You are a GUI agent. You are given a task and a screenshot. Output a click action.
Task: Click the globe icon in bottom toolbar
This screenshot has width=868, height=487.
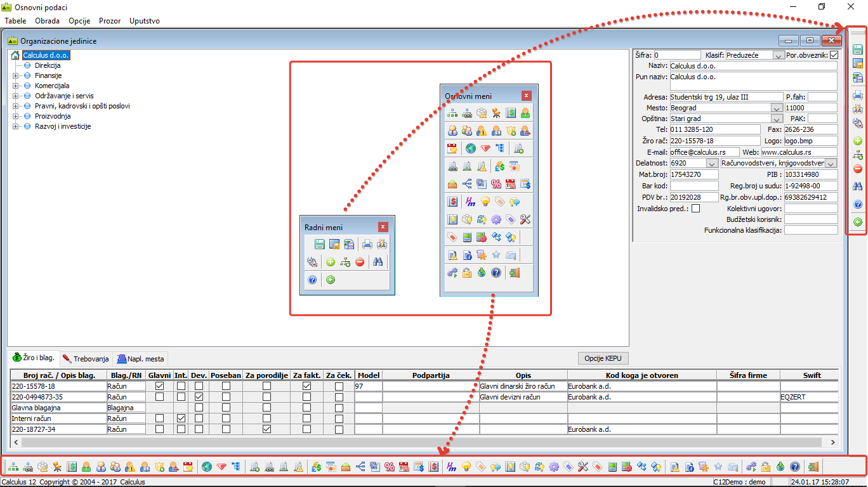[x=206, y=467]
